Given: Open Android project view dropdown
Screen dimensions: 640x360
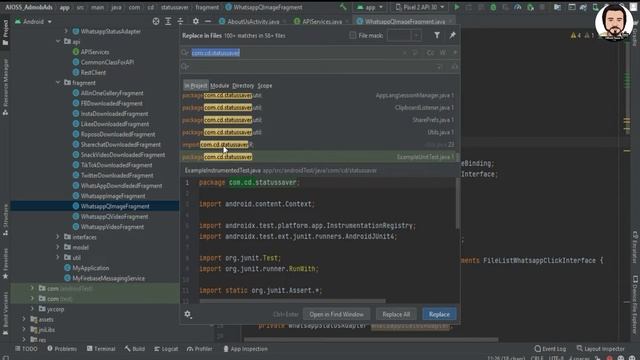Looking at the screenshot, I should pyautogui.click(x=33, y=21).
